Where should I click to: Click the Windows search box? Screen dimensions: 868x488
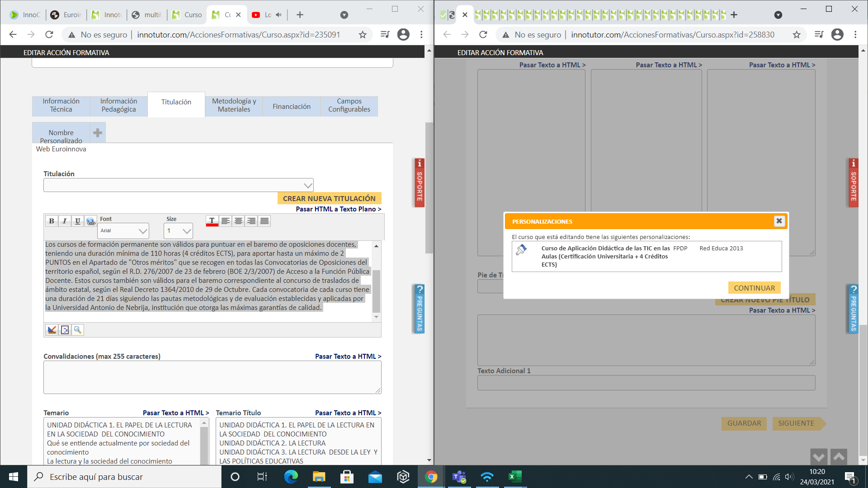pyautogui.click(x=124, y=477)
